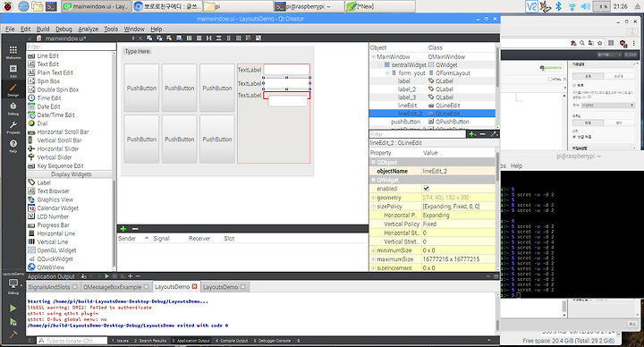Zoom out Application Output with minus
This screenshot has width=644, height=347.
(x=138, y=276)
